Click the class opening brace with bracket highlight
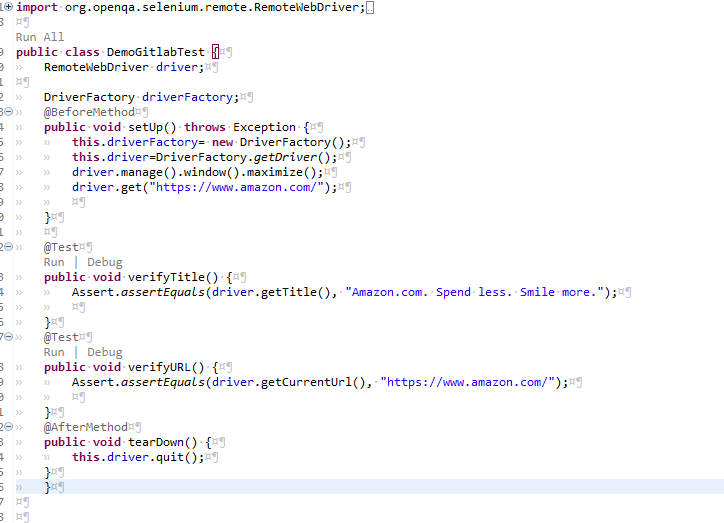 215,52
